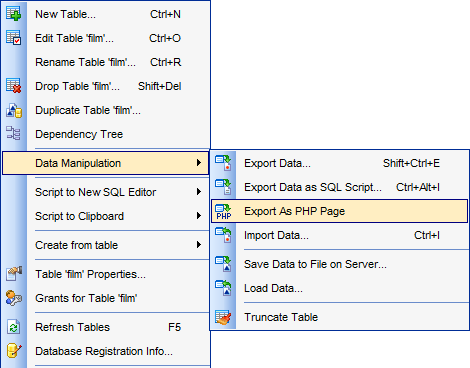Choose Grants for Table 'film'
The image size is (470, 368).
pyautogui.click(x=106, y=298)
